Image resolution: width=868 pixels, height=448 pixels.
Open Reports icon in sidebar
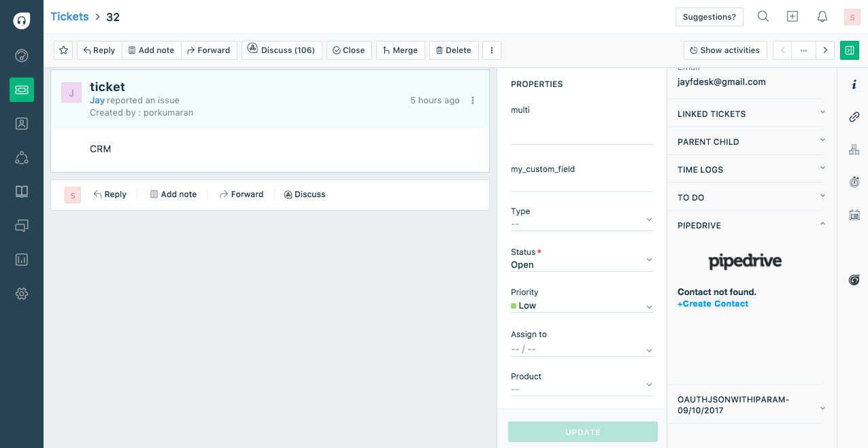22,260
